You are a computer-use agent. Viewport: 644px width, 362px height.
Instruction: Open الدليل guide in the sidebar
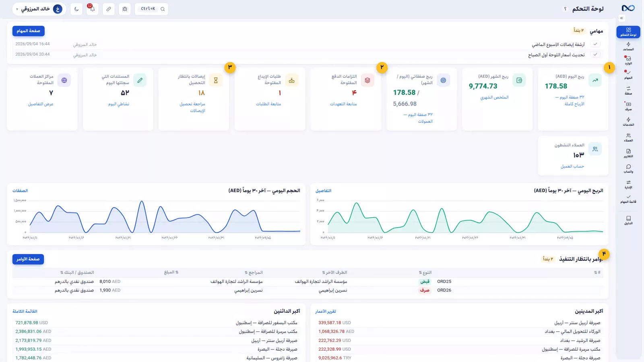point(628,220)
